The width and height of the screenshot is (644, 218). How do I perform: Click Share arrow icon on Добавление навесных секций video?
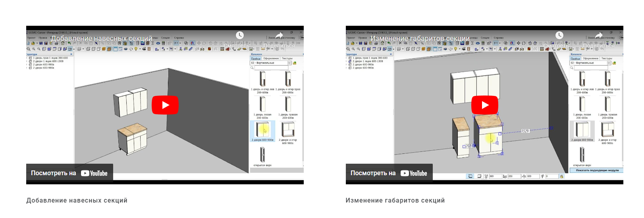280,36
